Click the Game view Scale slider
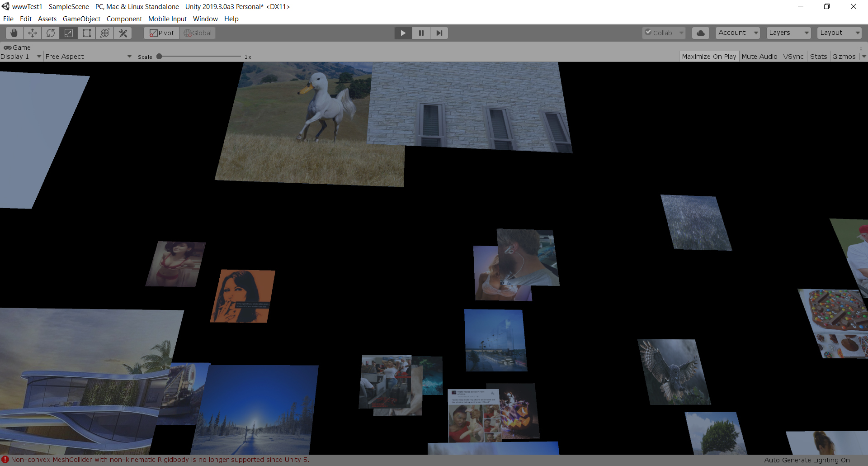868x466 pixels. 199,57
